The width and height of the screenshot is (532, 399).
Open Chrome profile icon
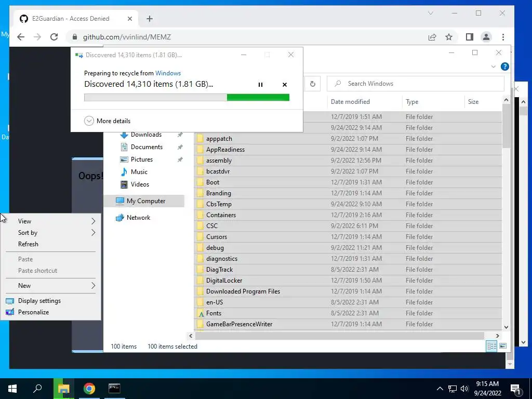(x=486, y=37)
